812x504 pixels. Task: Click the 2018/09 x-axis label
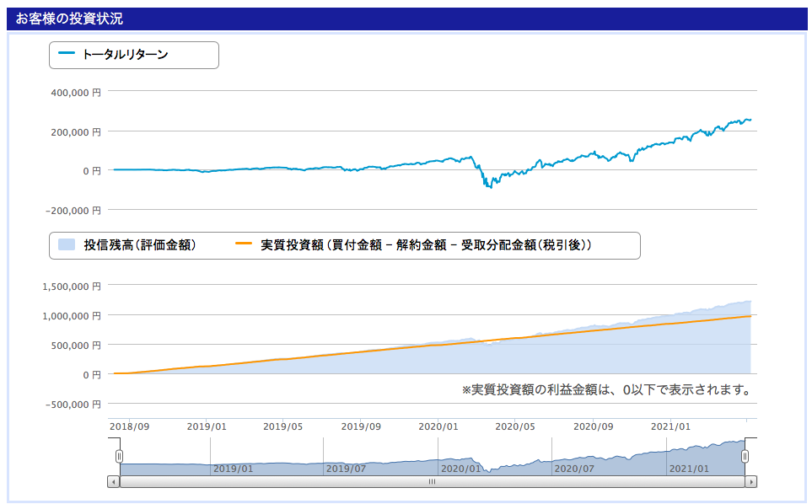coord(130,426)
